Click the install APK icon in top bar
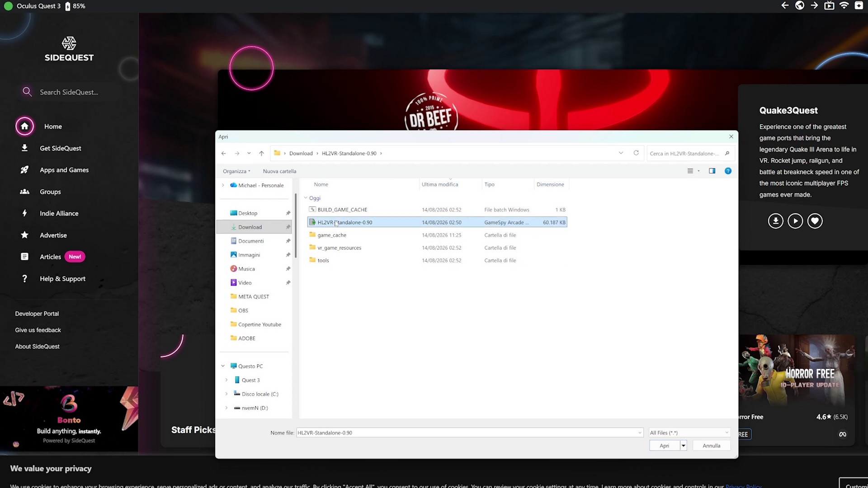Image resolution: width=868 pixels, height=488 pixels. [x=859, y=6]
